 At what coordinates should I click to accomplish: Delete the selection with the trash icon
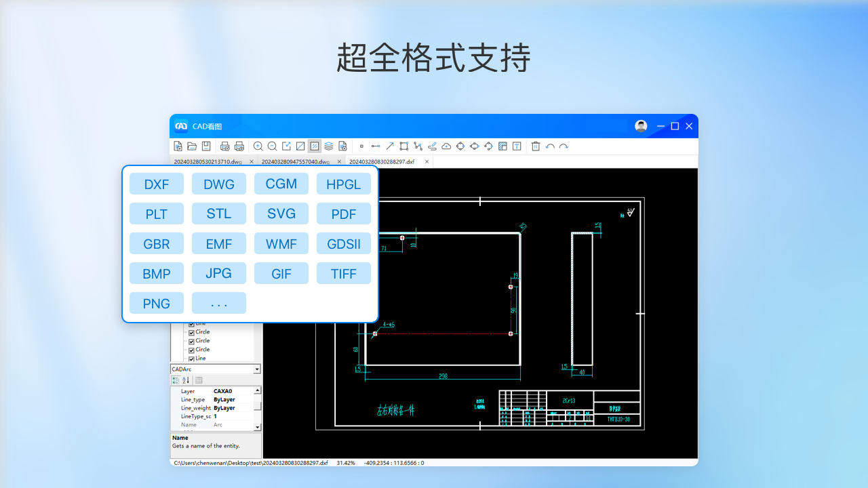535,146
